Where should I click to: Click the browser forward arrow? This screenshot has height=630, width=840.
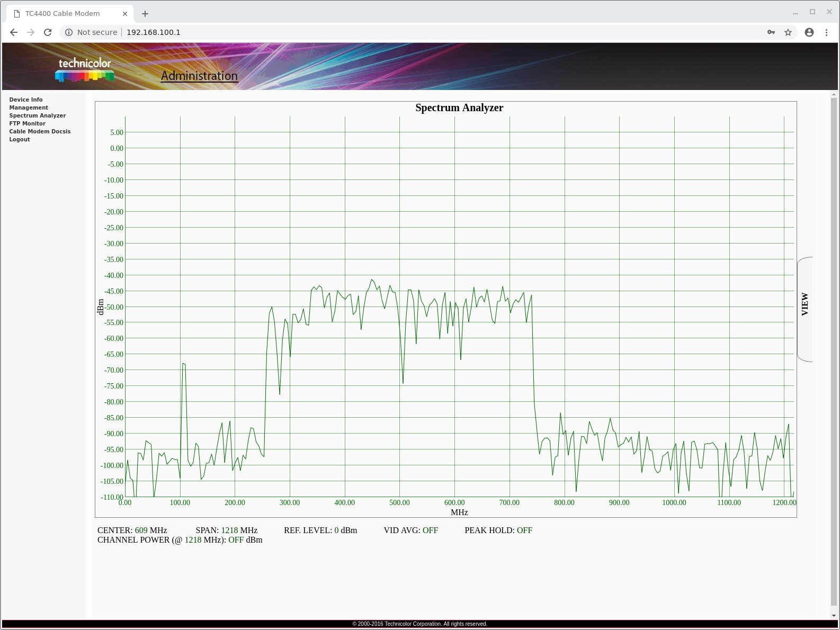coord(31,32)
